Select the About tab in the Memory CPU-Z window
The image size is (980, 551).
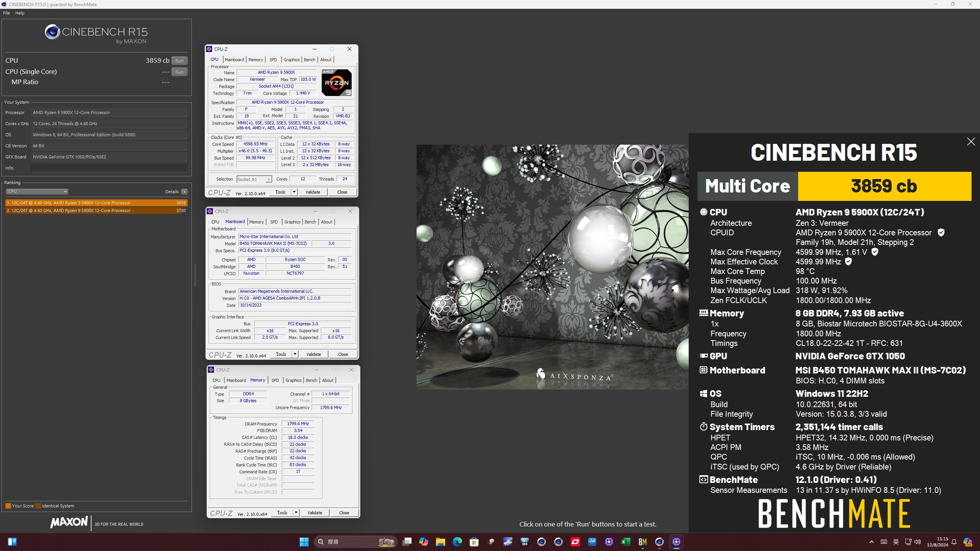coord(328,380)
